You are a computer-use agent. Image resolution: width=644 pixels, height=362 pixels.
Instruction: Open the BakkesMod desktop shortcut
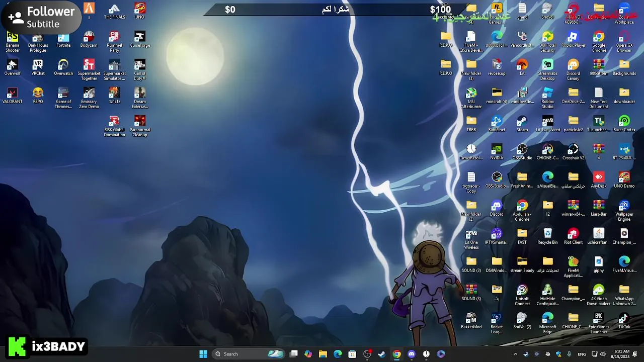471,321
